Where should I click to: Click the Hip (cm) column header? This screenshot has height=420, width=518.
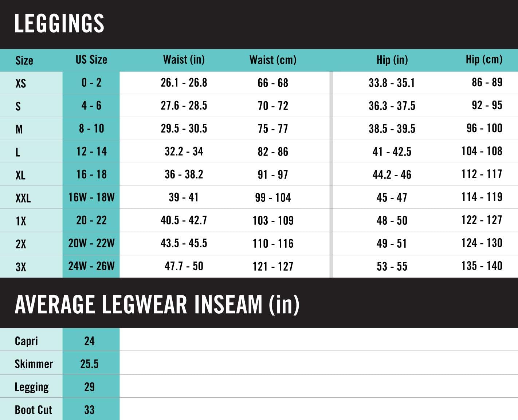tap(484, 59)
